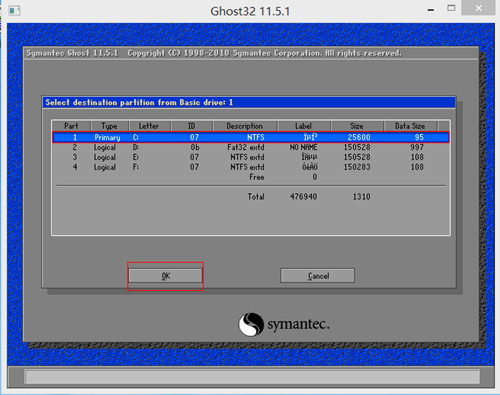Screen dimensions: 500x395
Task: Click the Cancel button
Action: 318,276
